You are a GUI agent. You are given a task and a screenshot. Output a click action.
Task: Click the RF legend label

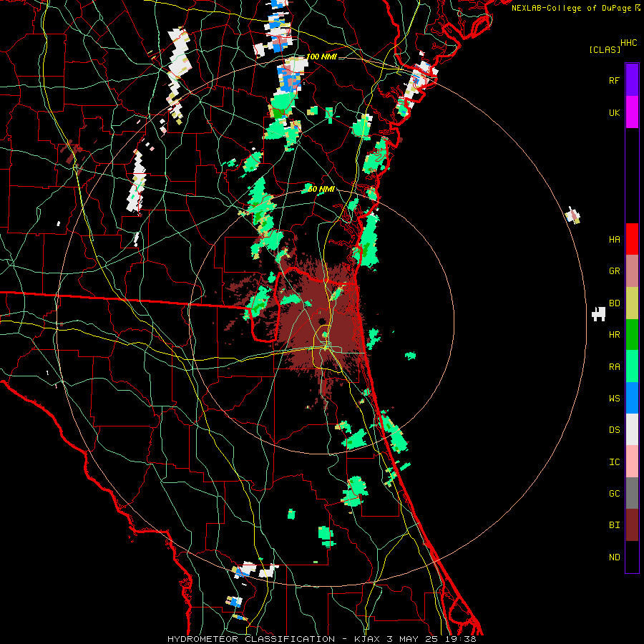pos(614,80)
